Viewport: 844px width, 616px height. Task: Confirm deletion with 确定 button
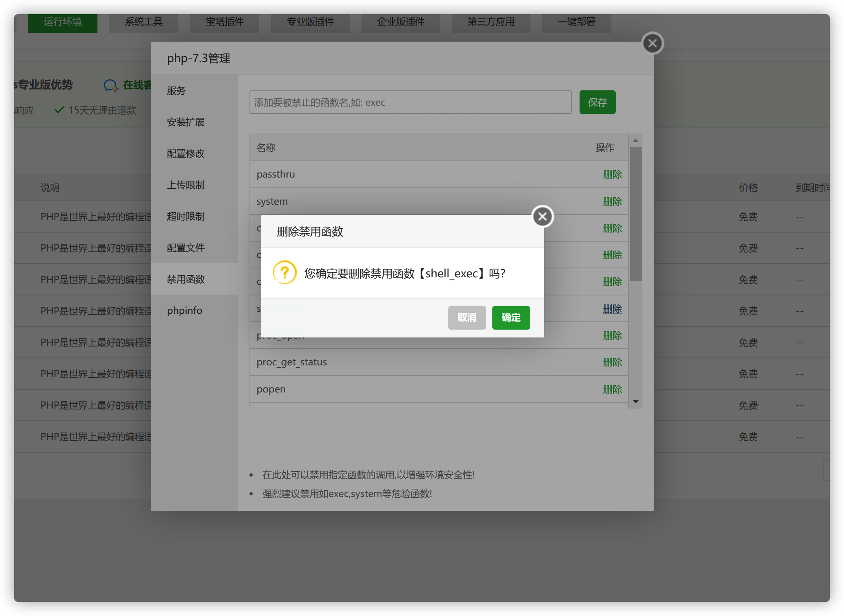pyautogui.click(x=511, y=317)
